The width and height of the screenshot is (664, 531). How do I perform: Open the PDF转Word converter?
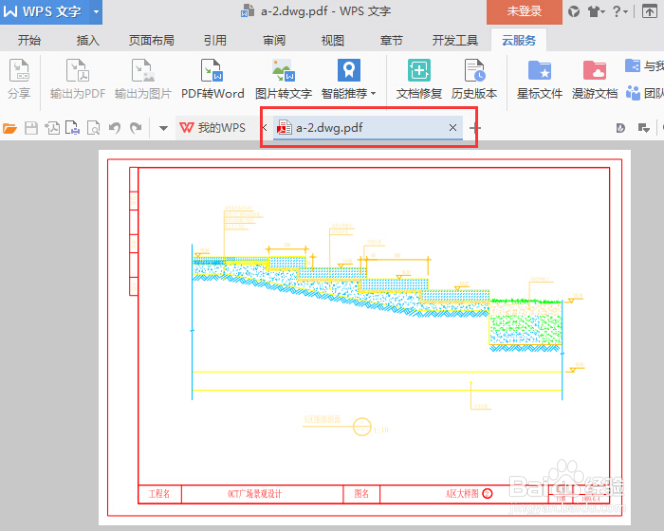tap(212, 79)
